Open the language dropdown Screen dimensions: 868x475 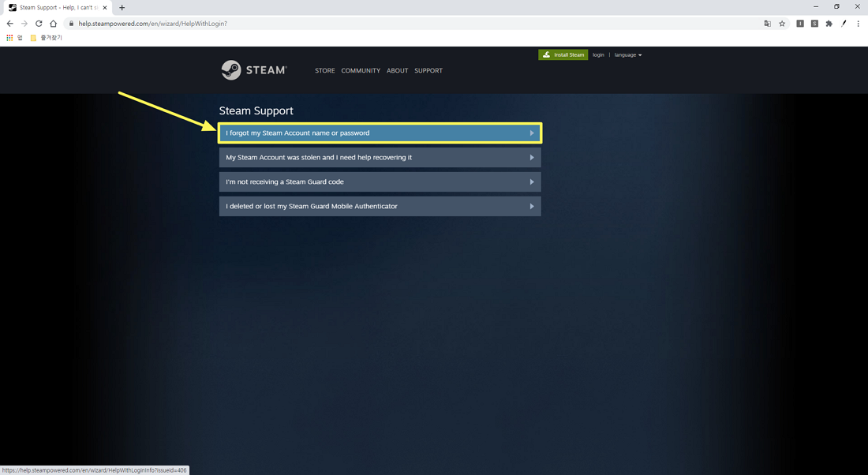click(628, 54)
